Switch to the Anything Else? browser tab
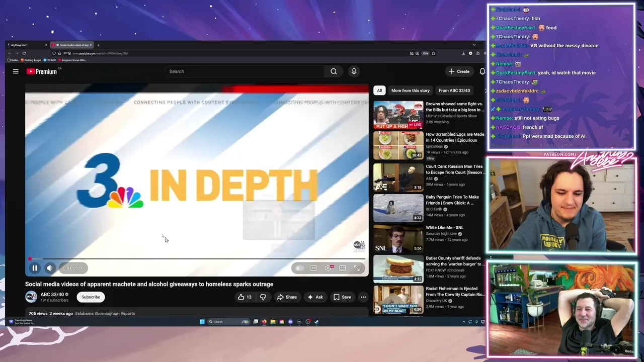644x362 pixels. (x=27, y=45)
